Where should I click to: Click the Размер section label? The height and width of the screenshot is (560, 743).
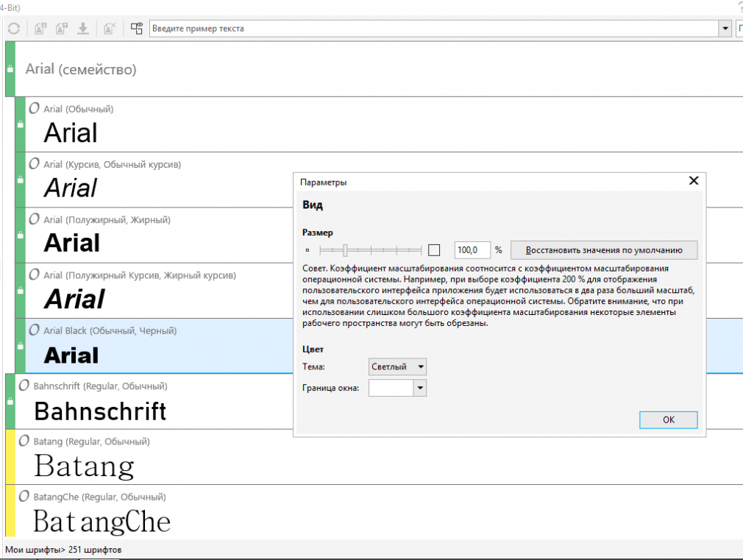click(x=318, y=233)
